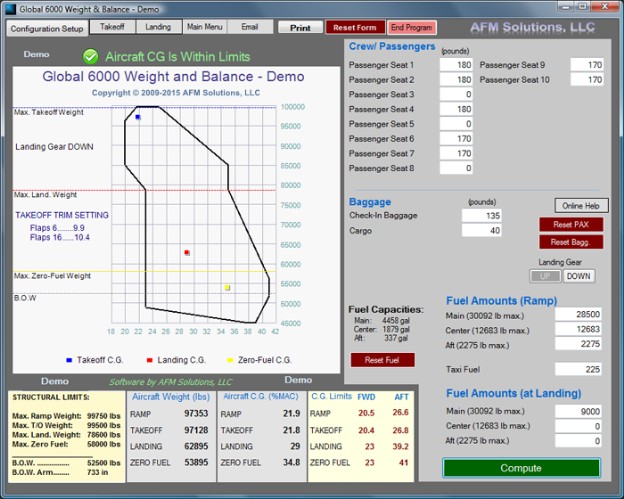Viewport: 624px width, 499px height.
Task: Open the Configuration Setup tab
Action: 47,28
